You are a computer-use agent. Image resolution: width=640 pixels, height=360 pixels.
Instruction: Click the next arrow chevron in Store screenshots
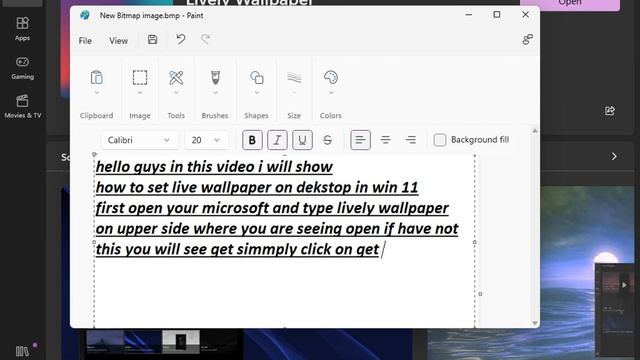pyautogui.click(x=614, y=156)
